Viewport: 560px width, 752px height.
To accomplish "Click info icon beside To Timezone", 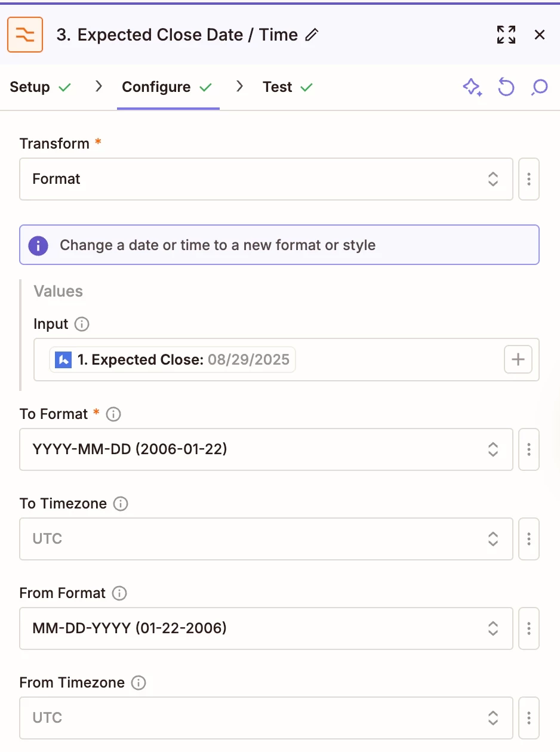I will tap(121, 504).
